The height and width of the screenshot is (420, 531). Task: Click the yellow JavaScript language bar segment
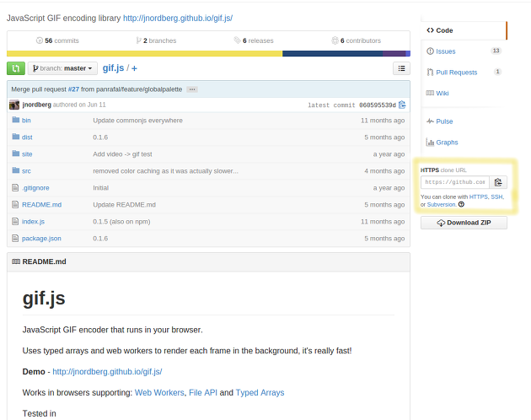click(145, 54)
